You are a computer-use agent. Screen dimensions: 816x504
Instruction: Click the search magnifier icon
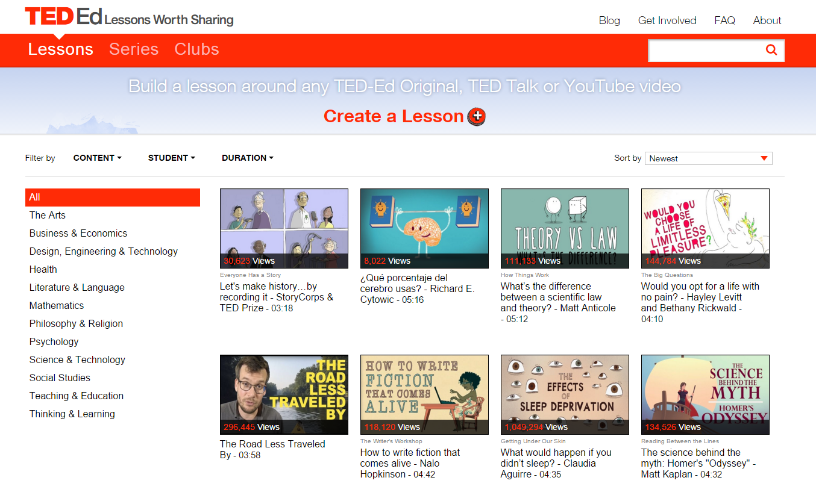[771, 51]
